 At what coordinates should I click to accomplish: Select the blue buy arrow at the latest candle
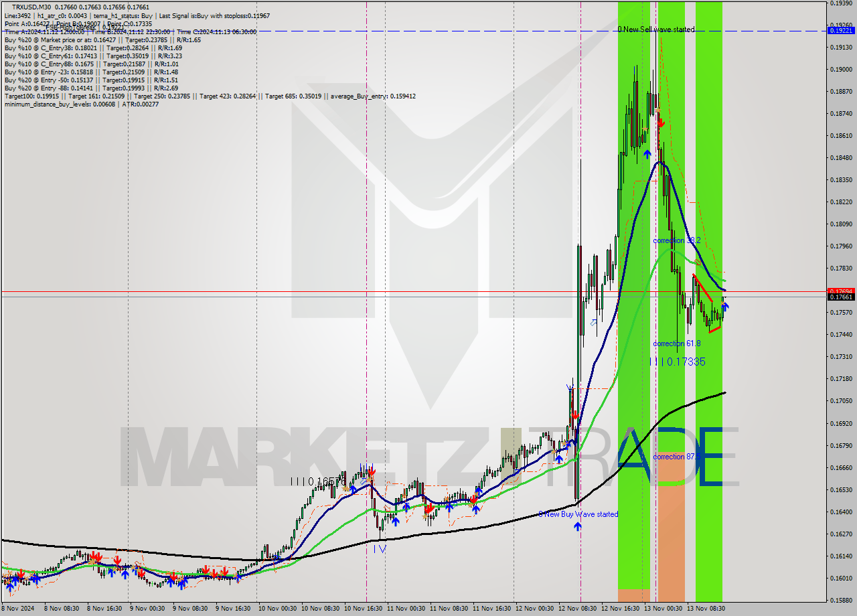coord(725,307)
